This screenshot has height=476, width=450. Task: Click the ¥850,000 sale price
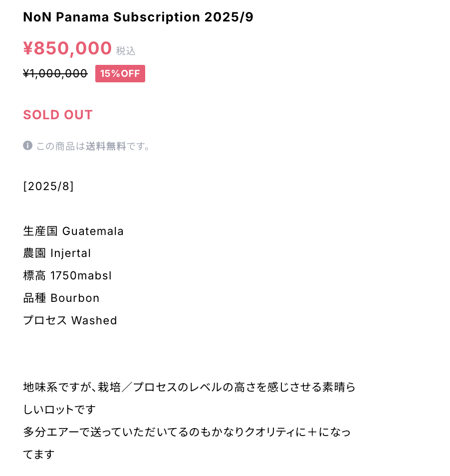pyautogui.click(x=67, y=48)
